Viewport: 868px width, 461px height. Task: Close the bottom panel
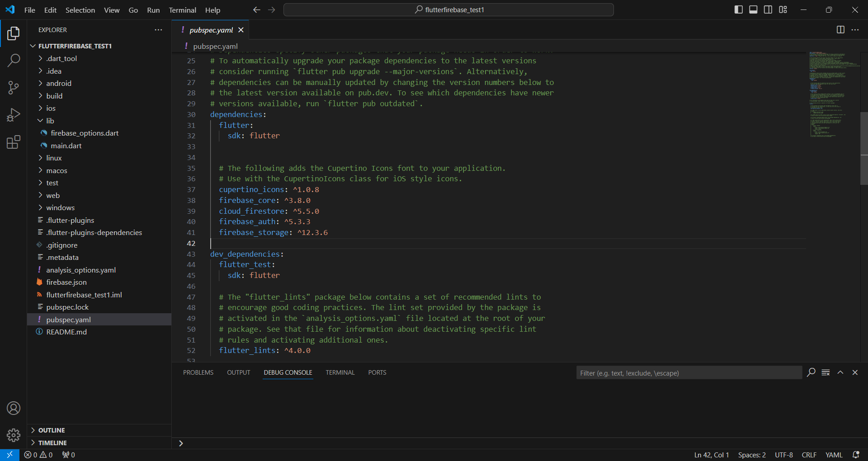[855, 372]
